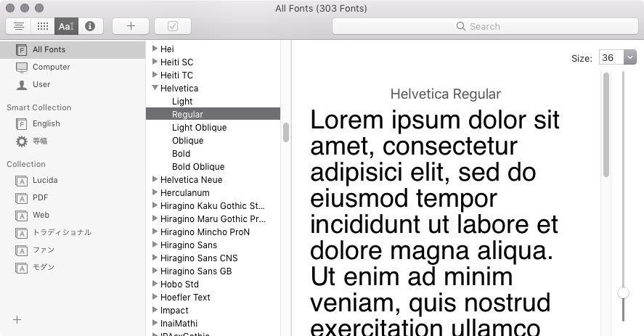Collapse the Helvetica font family
Image resolution: width=644 pixels, height=336 pixels.
[155, 88]
